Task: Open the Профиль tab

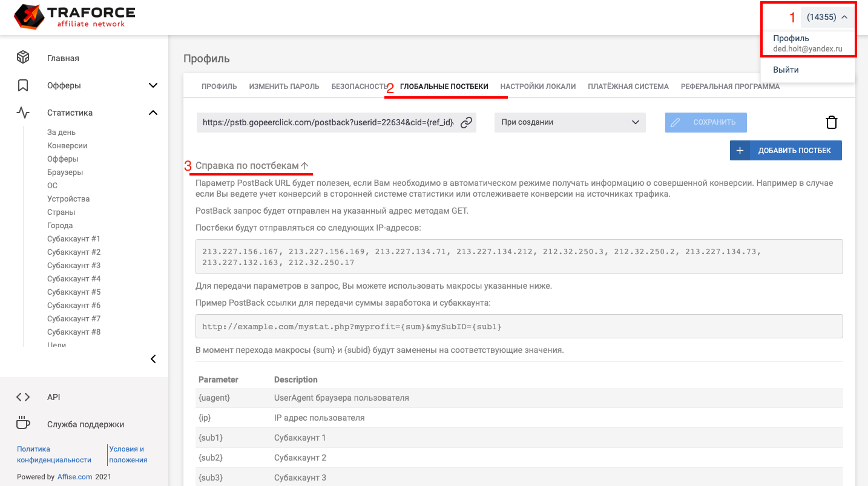Action: (x=219, y=87)
